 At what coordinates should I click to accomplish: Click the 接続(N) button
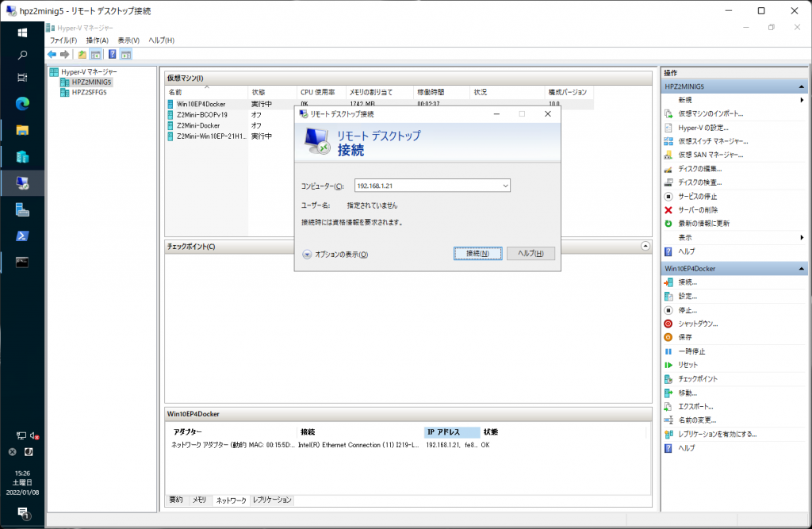[x=477, y=253]
